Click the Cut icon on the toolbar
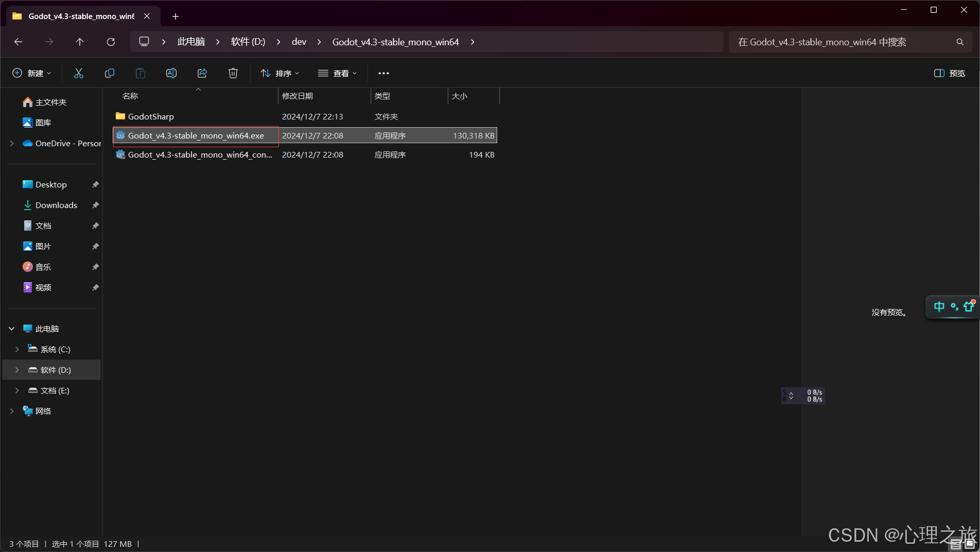 click(78, 73)
